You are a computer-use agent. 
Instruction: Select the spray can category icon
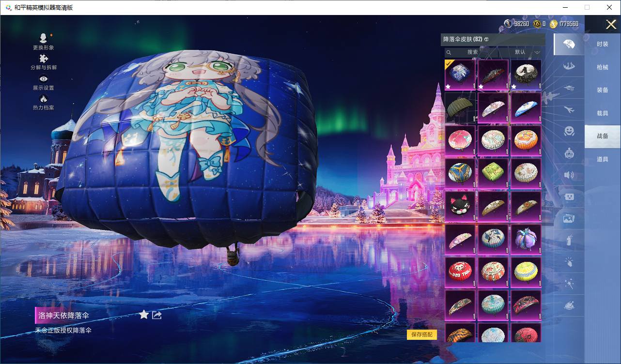pos(569,240)
